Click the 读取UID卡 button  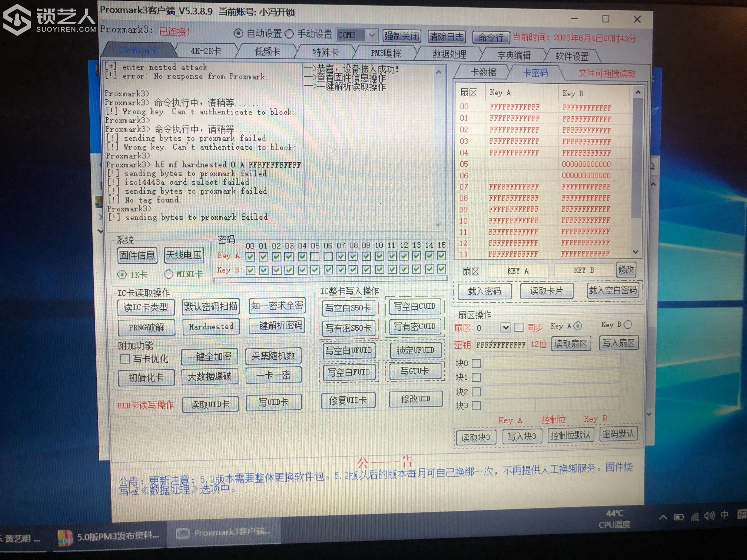(x=210, y=405)
